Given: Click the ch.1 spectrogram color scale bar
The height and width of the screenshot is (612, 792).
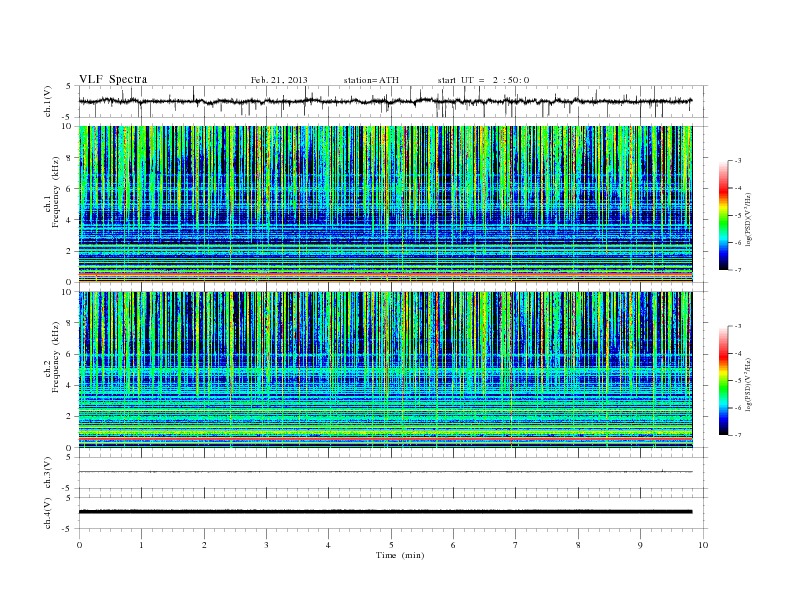Looking at the screenshot, I should (x=724, y=216).
